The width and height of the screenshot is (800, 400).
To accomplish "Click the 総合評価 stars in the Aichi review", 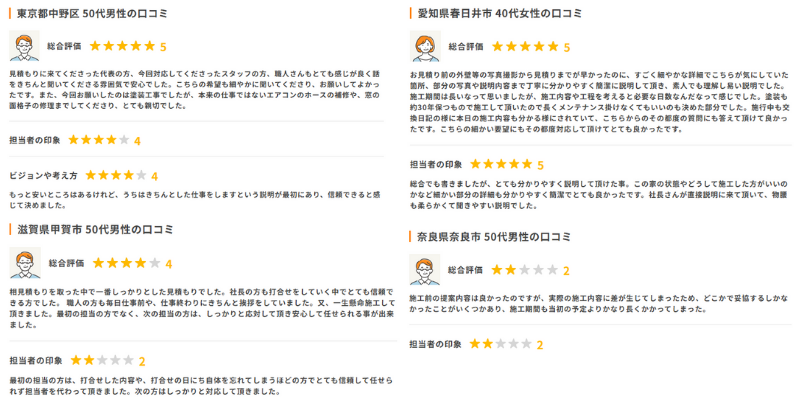I will tap(525, 47).
